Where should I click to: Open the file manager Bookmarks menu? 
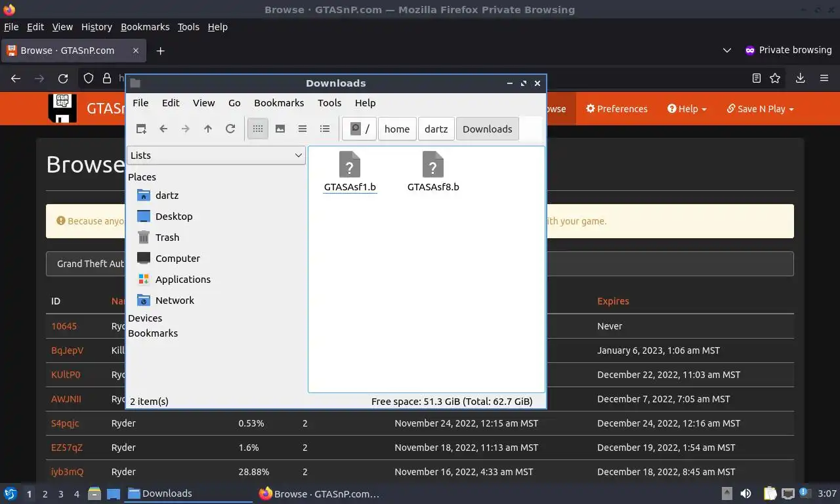[x=279, y=103]
